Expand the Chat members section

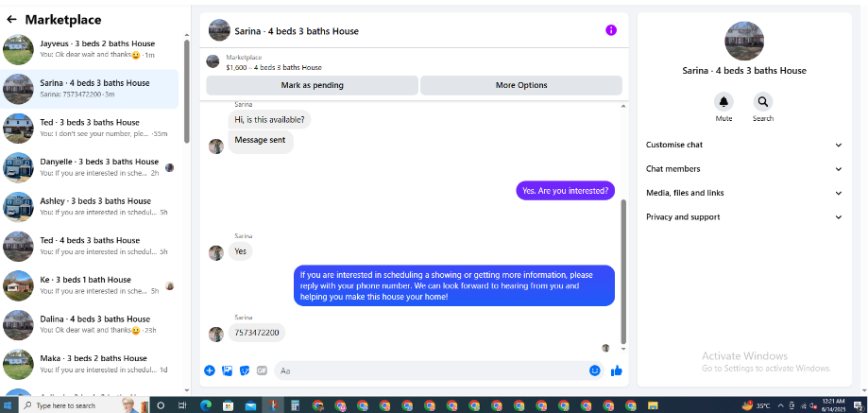(x=744, y=169)
